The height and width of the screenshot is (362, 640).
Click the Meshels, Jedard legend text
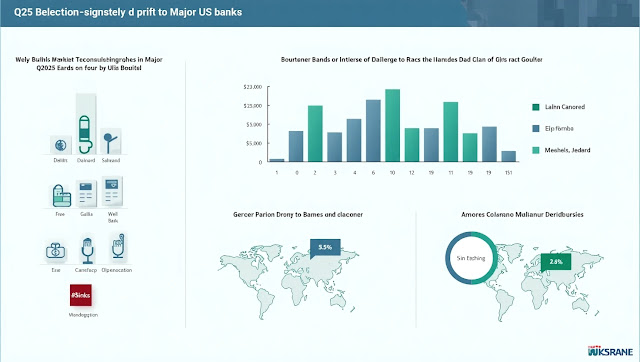(567, 150)
